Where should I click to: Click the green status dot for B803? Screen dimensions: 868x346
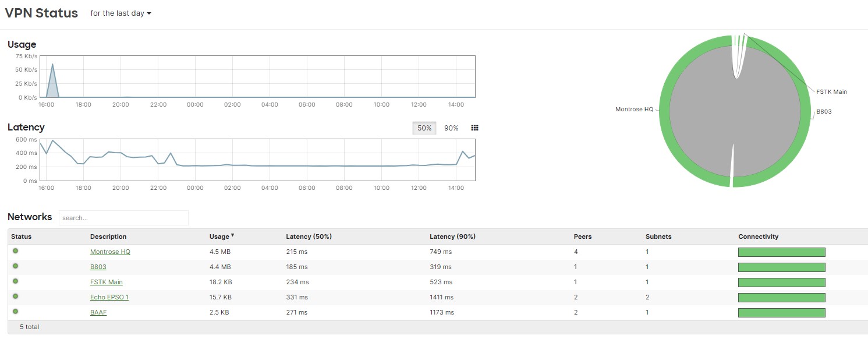pos(16,266)
